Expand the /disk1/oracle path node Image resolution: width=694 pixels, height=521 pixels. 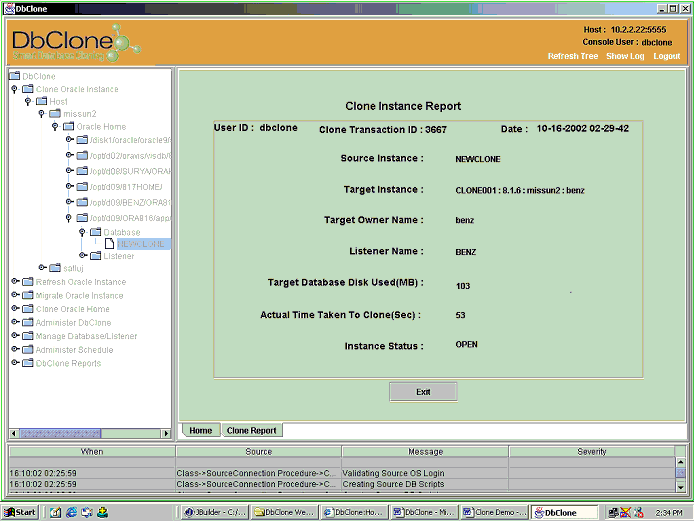point(69,139)
